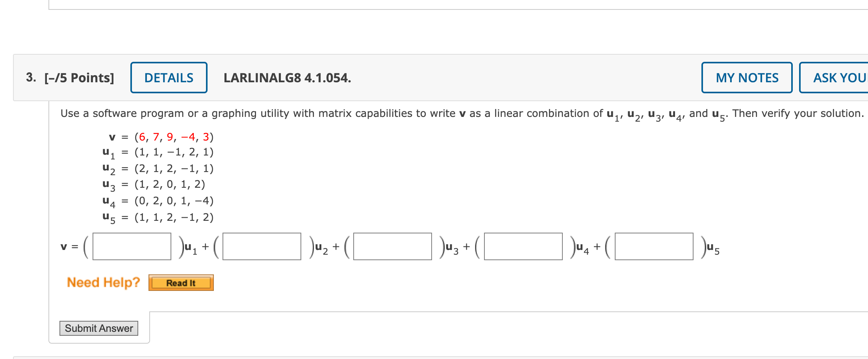Click the input box before u3
868x359 pixels.
(393, 246)
